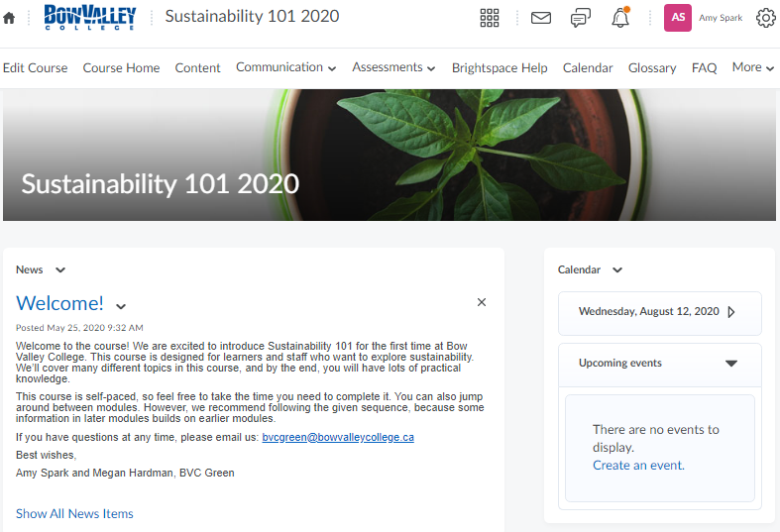The image size is (780, 532).
Task: Click the bvcgreen@bowvalleycollege.ca email link
Action: [x=338, y=437]
